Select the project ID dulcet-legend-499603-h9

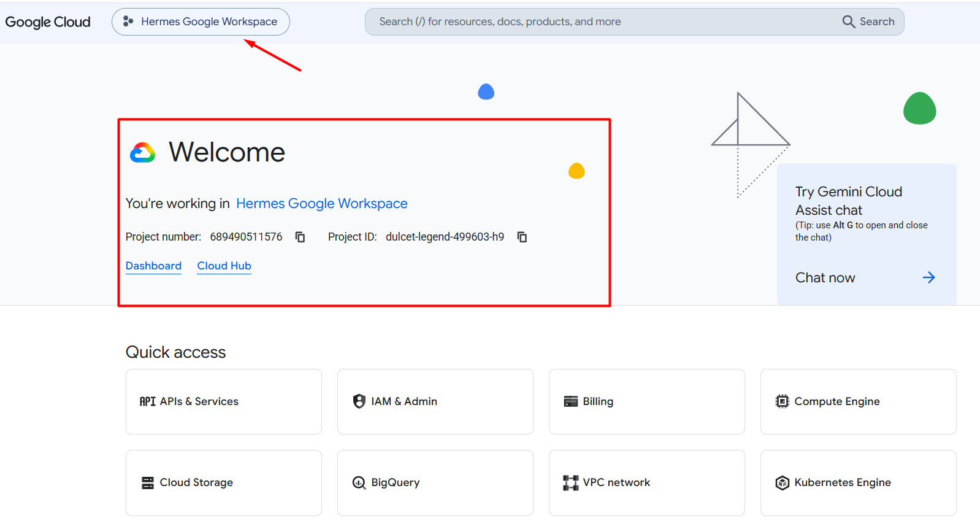[x=445, y=237]
